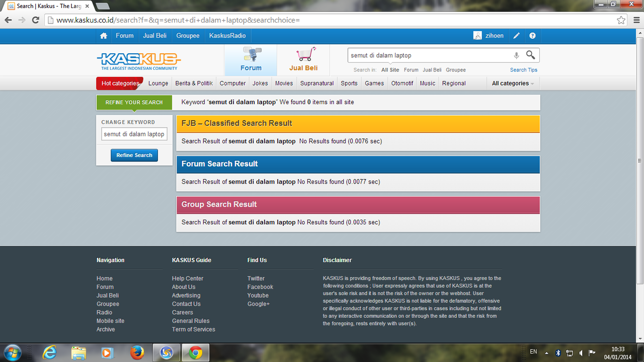Expand the All categories dropdown
The width and height of the screenshot is (644, 362).
tap(513, 83)
